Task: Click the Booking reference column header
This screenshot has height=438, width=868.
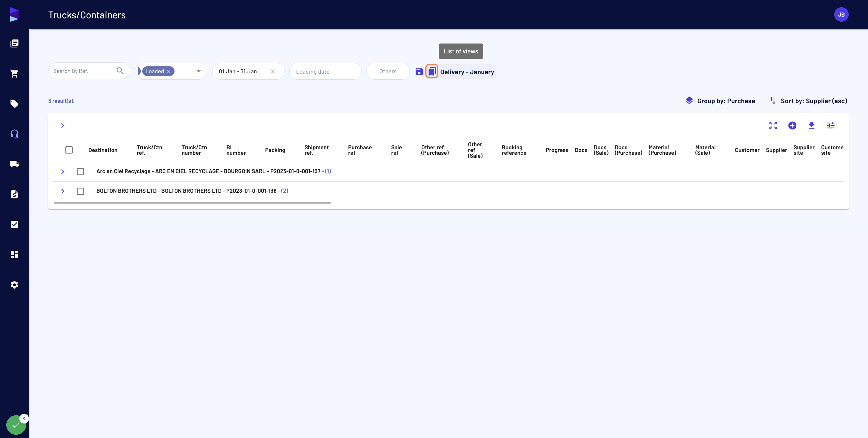Action: tap(514, 150)
